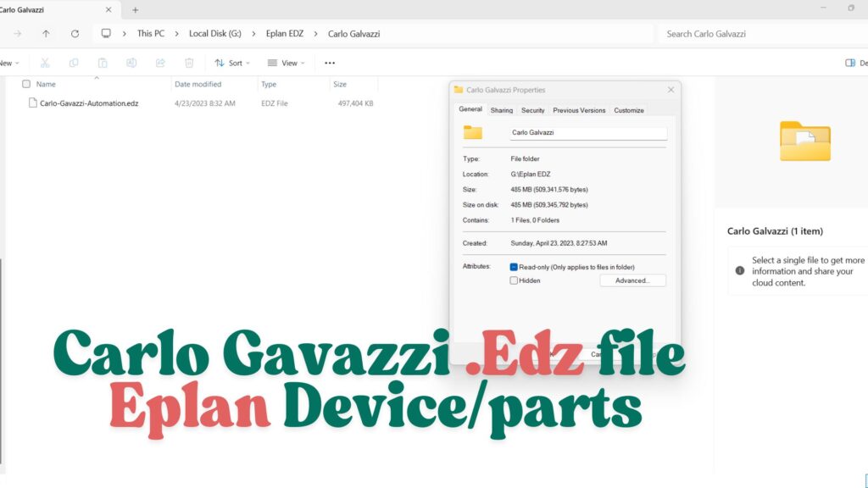Switch to the Previous Versions tab
868x488 pixels.
581,110
